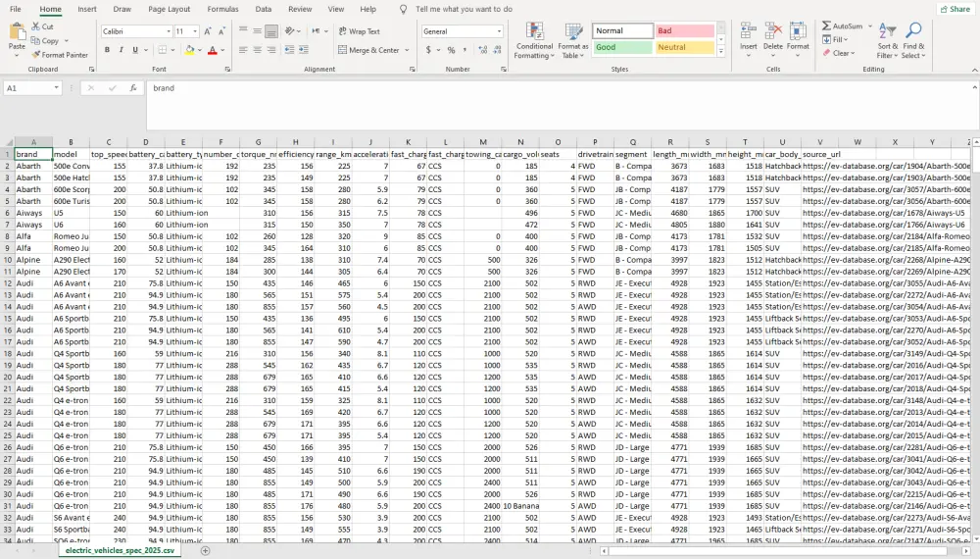Click the Find & Select button
The image size is (980, 559).
913,41
